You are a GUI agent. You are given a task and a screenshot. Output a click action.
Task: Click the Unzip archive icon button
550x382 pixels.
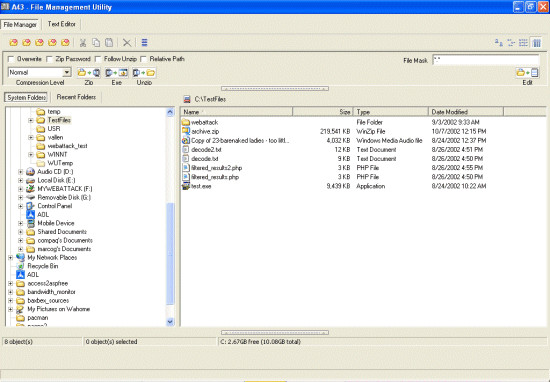pos(144,73)
